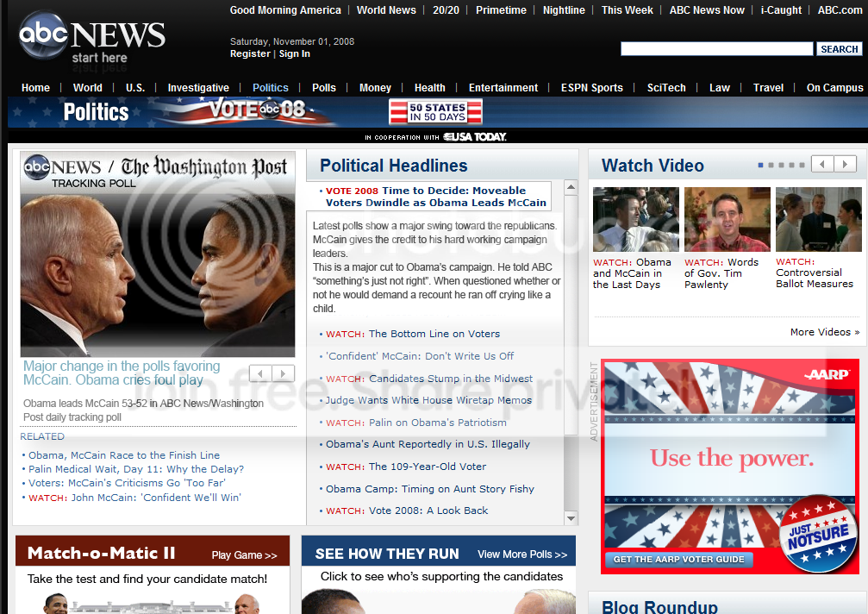Go to previous Watch Video page
The width and height of the screenshot is (868, 614).
coord(822,164)
